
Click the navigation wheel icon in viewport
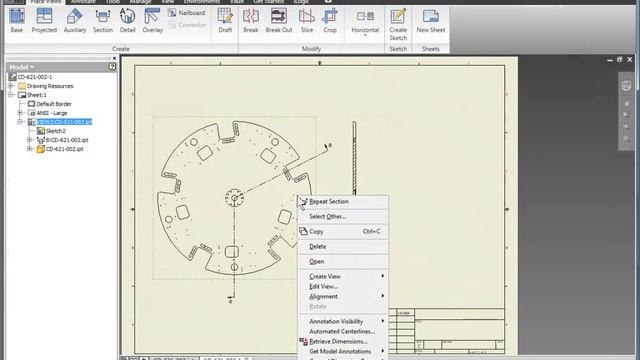626,86
